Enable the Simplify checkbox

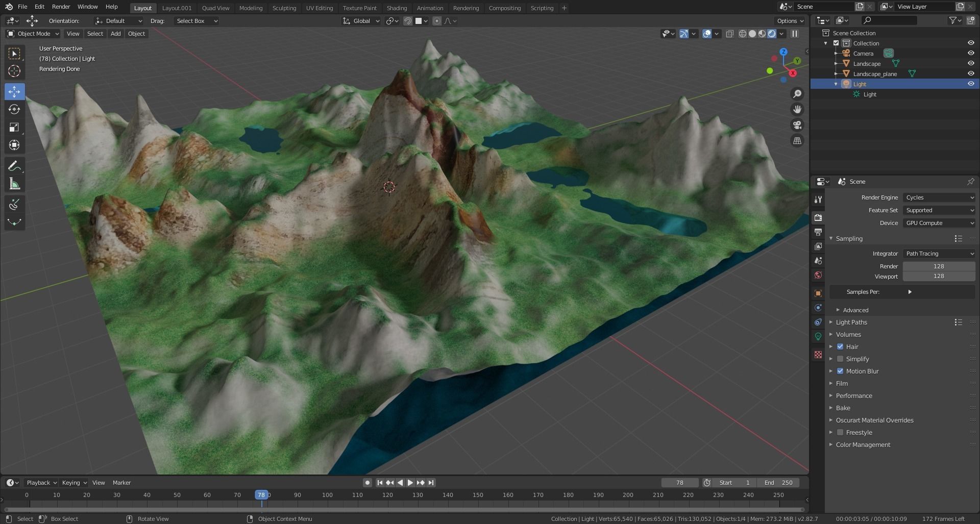click(840, 359)
